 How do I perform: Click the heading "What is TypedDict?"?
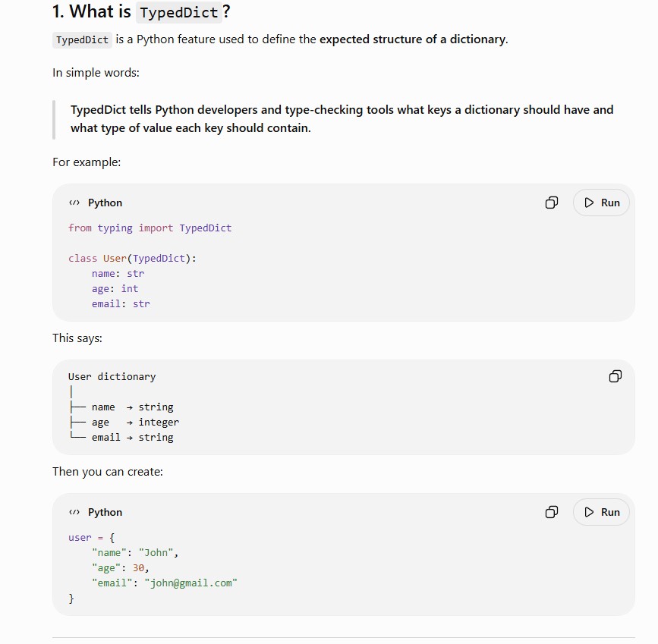[141, 11]
